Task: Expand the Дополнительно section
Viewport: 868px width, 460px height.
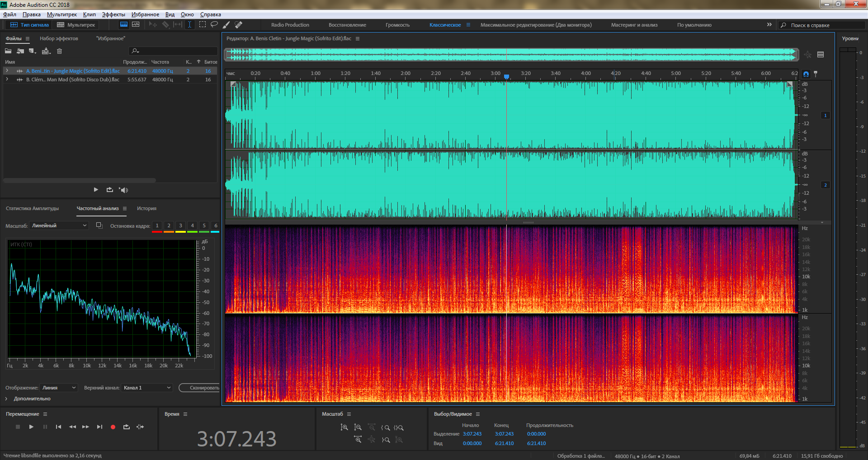Action: (6, 399)
